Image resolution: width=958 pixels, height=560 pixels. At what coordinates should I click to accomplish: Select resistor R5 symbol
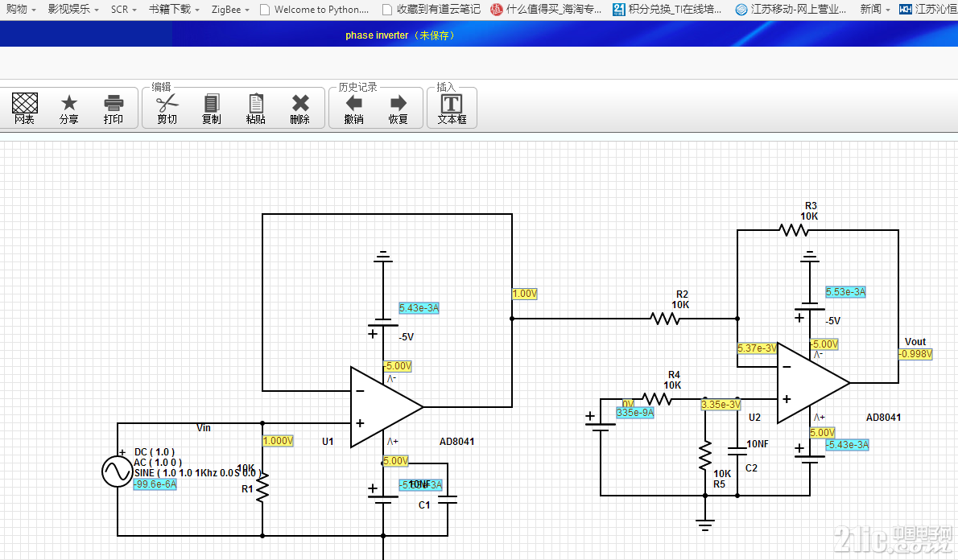click(x=705, y=455)
